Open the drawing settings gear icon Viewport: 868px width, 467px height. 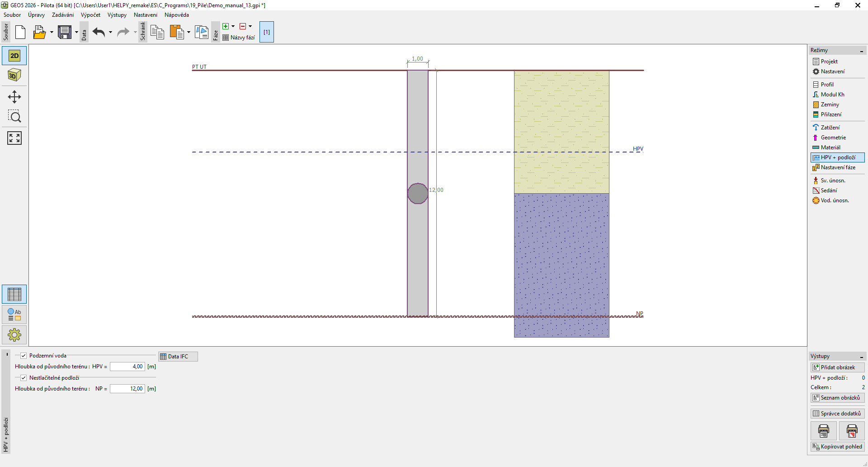click(x=14, y=335)
